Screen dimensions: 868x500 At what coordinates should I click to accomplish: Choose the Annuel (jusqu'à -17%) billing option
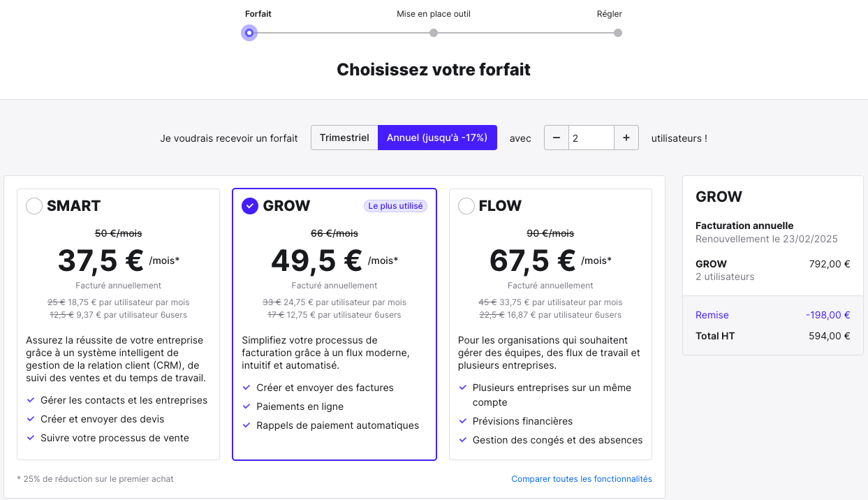coord(437,138)
